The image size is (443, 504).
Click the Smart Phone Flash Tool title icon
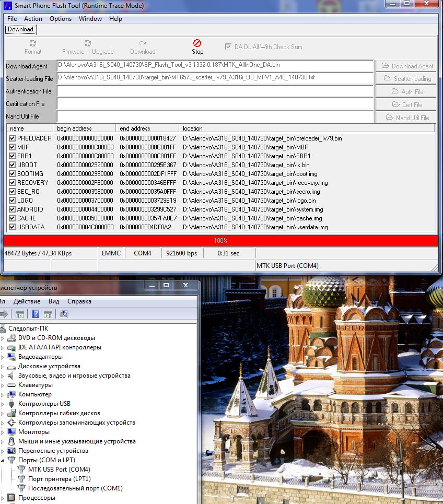pyautogui.click(x=8, y=6)
